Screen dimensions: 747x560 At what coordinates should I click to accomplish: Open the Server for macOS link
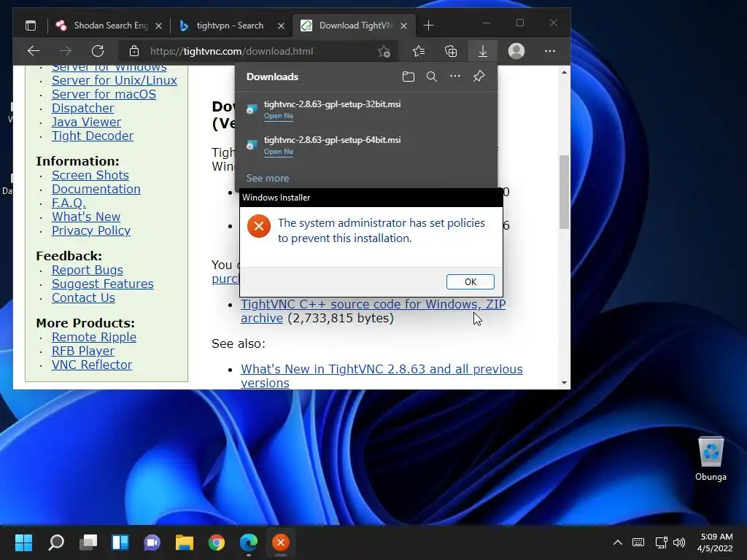click(x=104, y=94)
